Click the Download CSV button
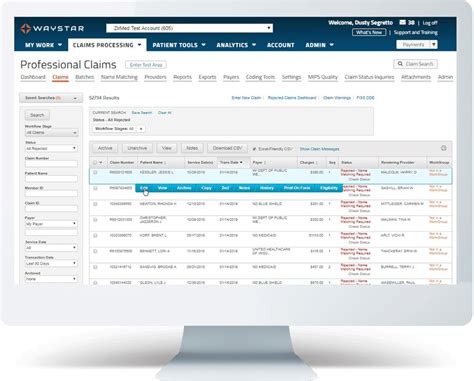This screenshot has width=474, height=381. (x=227, y=148)
